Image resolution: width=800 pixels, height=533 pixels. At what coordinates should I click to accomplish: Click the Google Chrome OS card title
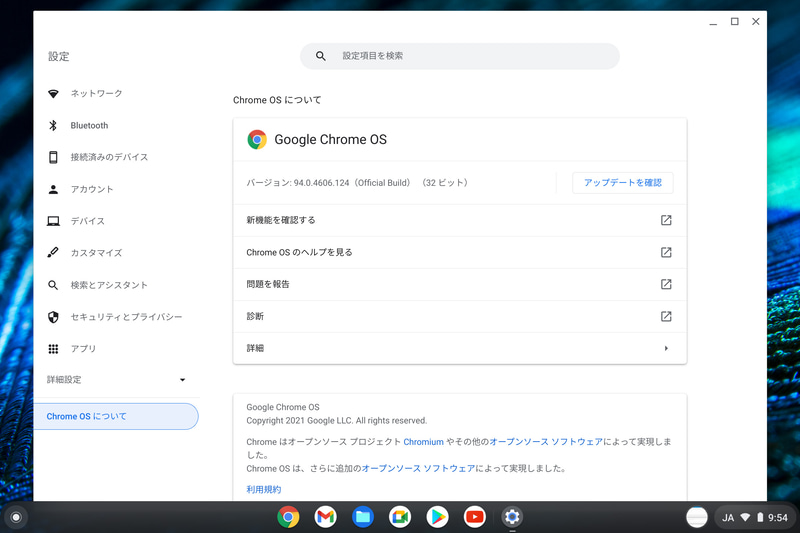click(331, 140)
